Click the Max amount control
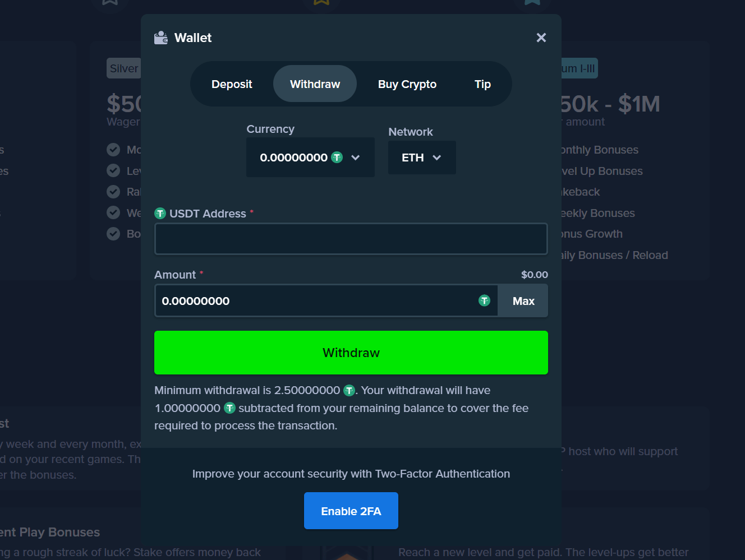The height and width of the screenshot is (560, 745). point(522,300)
